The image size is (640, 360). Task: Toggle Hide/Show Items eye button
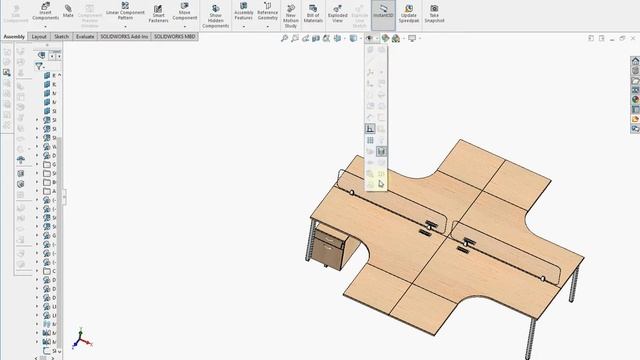click(369, 38)
